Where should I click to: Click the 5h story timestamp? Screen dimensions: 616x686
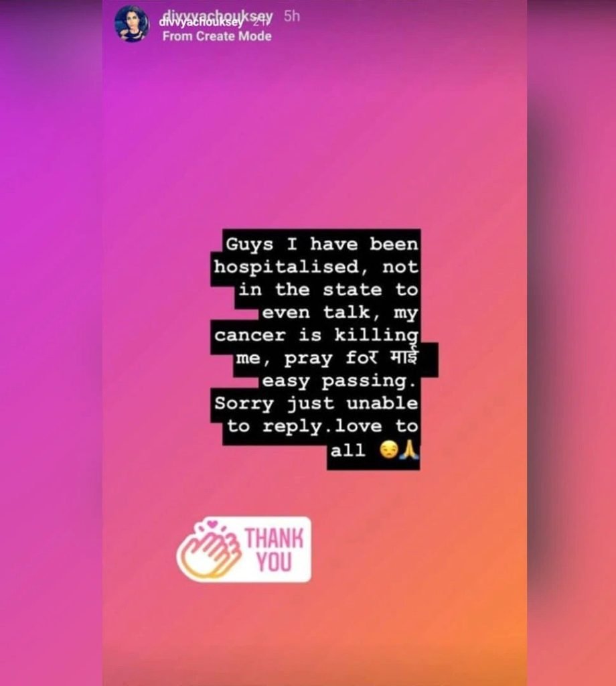[x=292, y=16]
